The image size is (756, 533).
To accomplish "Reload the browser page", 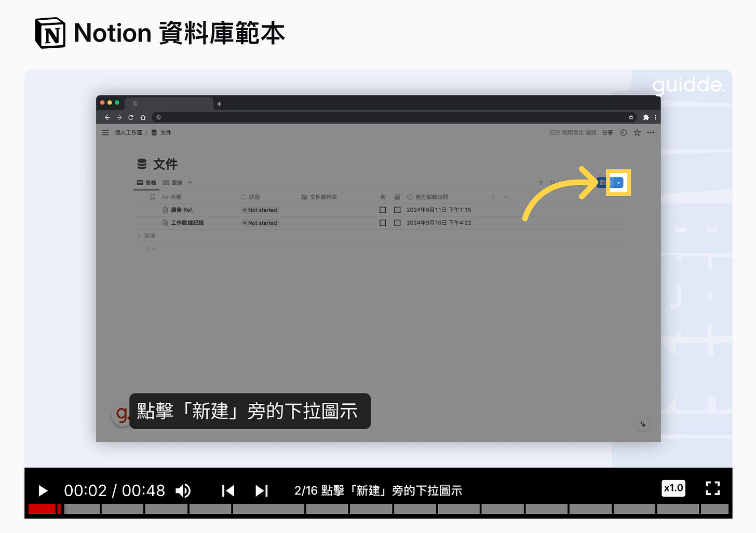I will coord(131,117).
